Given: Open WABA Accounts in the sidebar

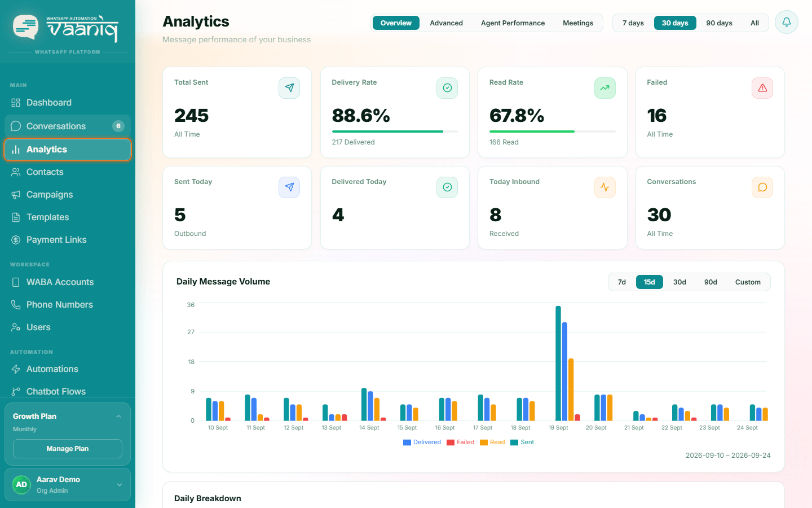Looking at the screenshot, I should tap(68, 282).
